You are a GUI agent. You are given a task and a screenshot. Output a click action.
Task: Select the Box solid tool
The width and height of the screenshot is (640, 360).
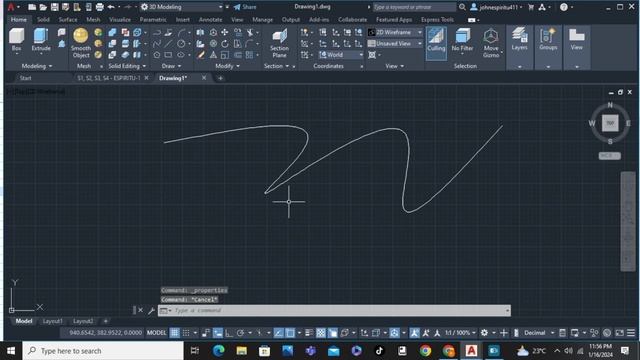coord(16,40)
